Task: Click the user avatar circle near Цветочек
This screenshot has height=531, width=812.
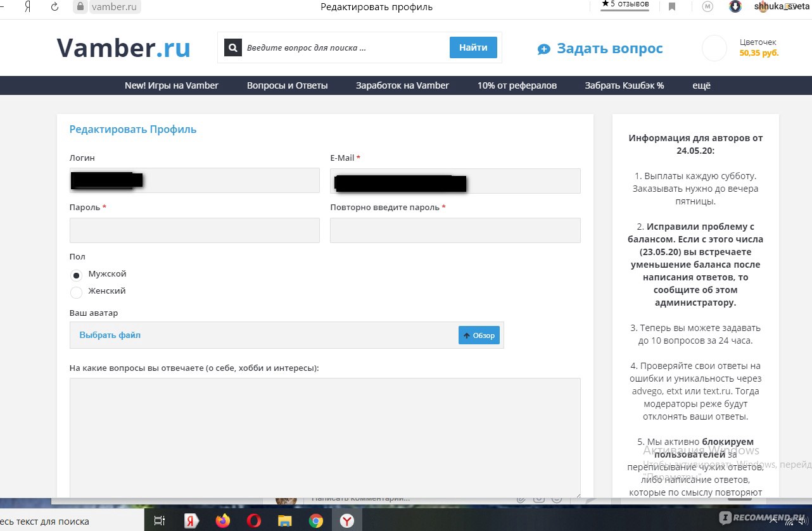Action: [714, 48]
